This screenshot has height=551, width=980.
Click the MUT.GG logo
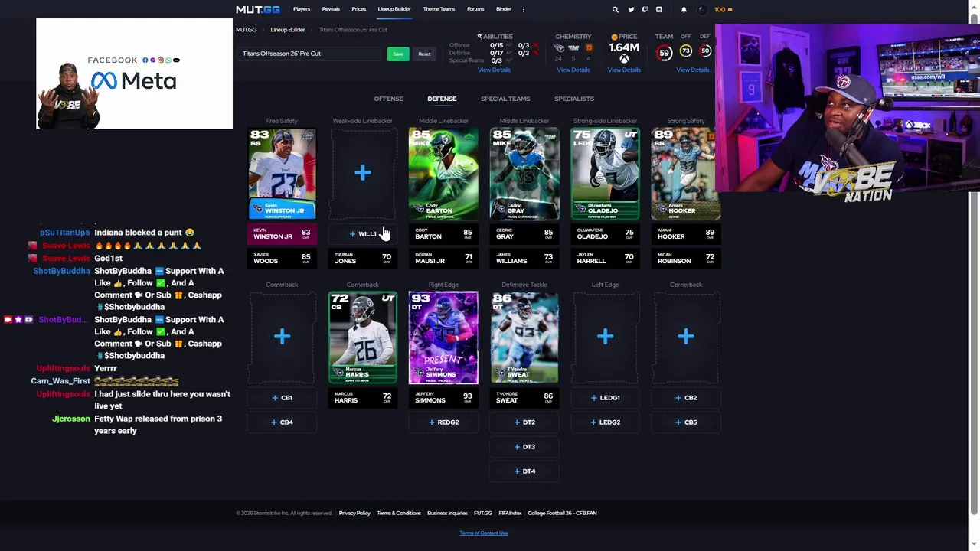point(257,10)
